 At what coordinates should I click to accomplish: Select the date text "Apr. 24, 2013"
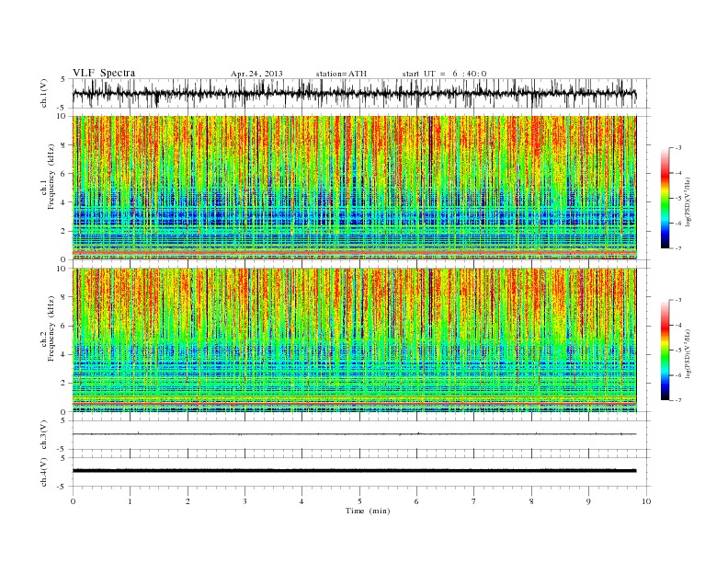[x=256, y=74]
